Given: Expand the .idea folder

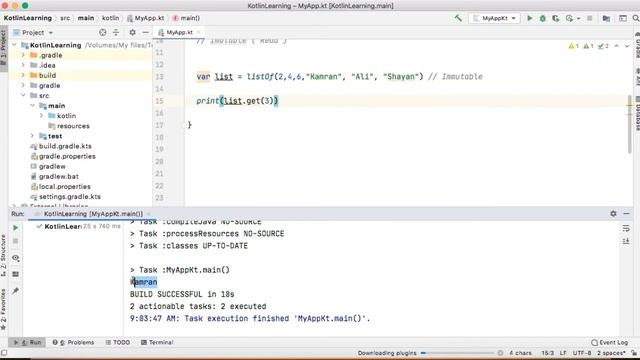Looking at the screenshot, I should [23, 65].
